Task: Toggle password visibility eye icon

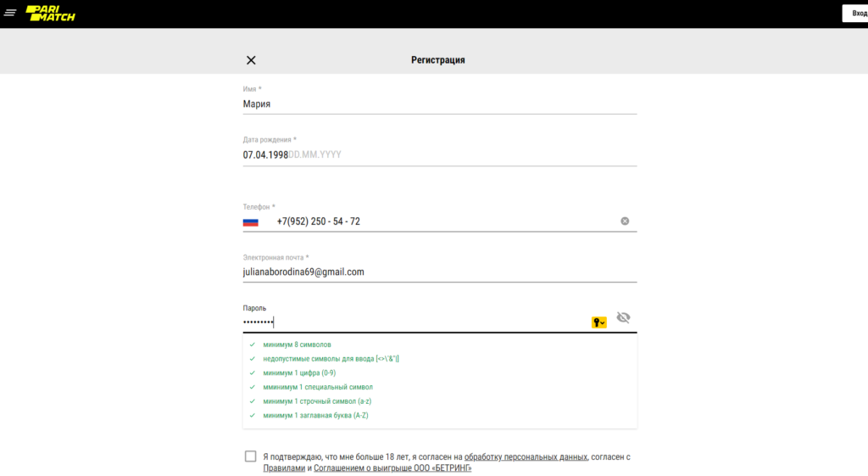Action: pos(623,317)
